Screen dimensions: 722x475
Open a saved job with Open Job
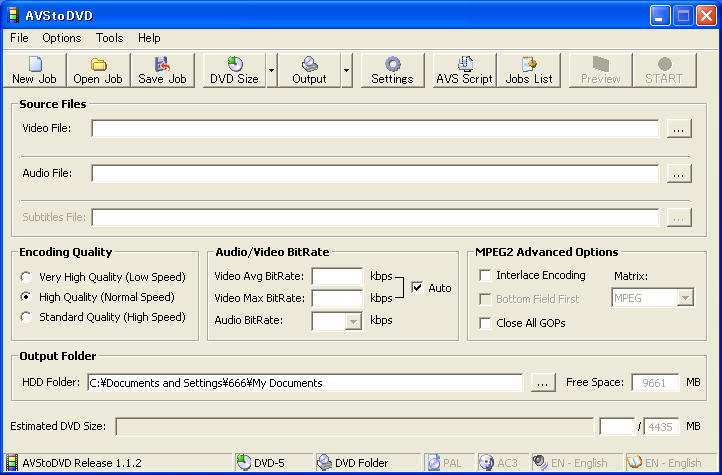98,70
